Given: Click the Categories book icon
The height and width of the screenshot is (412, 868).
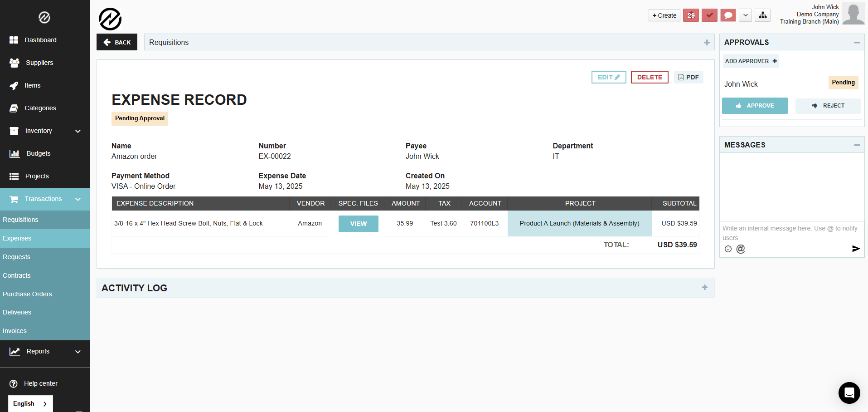Looking at the screenshot, I should pos(14,108).
